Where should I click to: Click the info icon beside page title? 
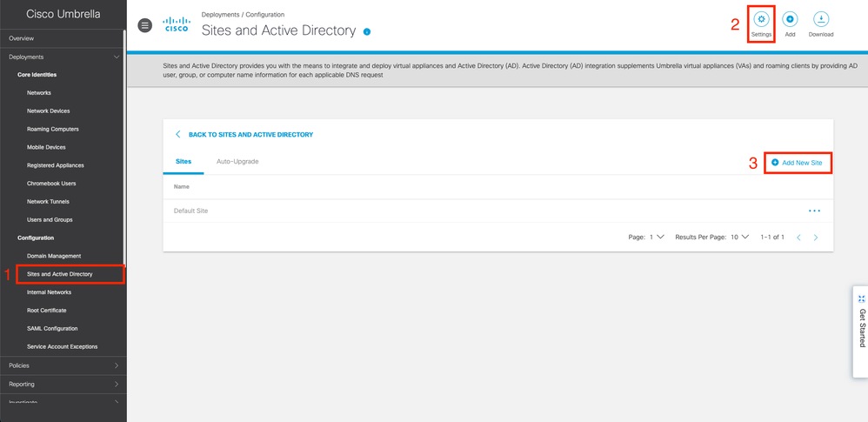367,32
